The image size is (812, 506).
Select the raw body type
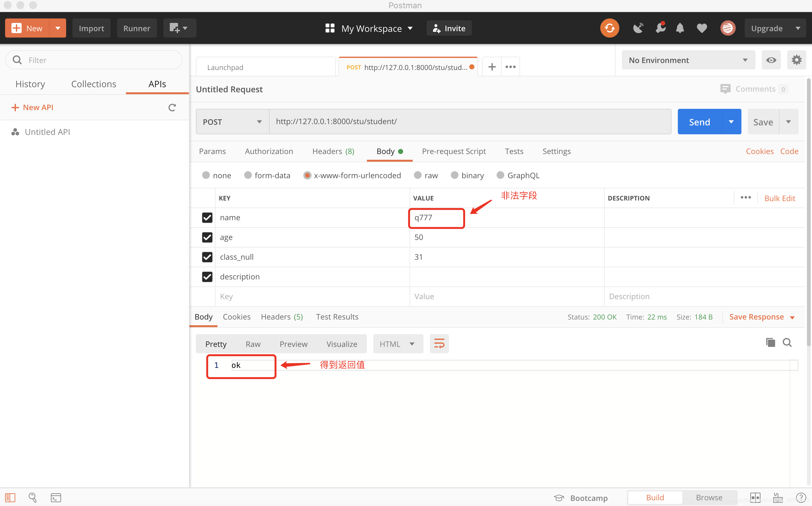(x=417, y=175)
